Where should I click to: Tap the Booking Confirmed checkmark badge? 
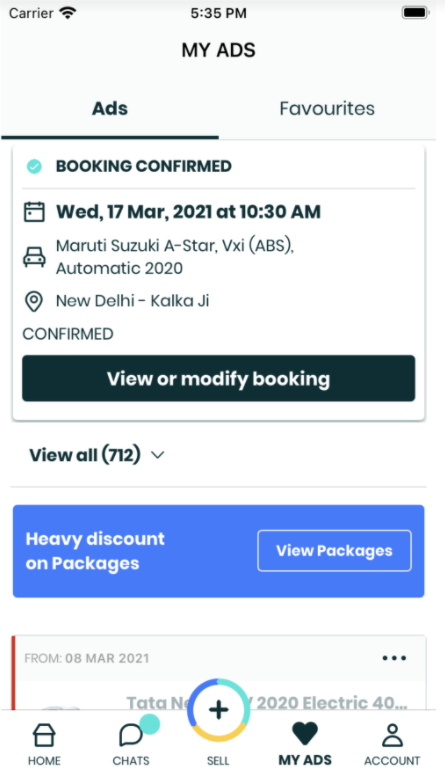pos(34,166)
